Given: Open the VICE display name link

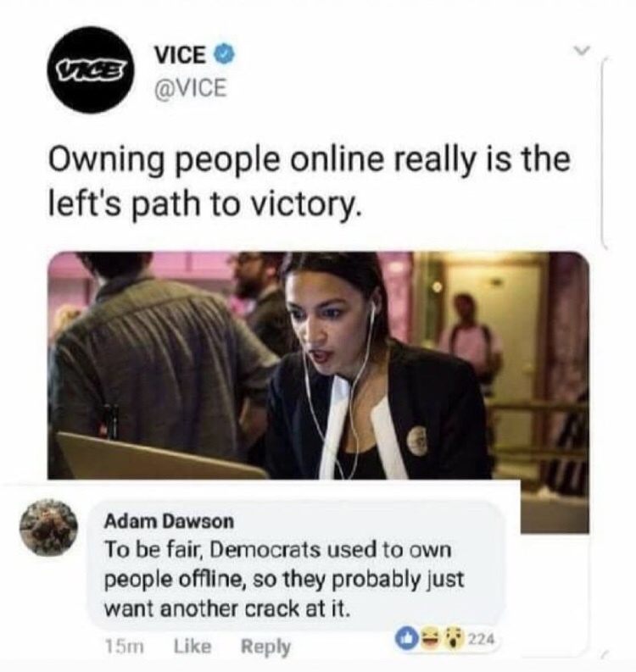Looking at the screenshot, I should point(180,55).
